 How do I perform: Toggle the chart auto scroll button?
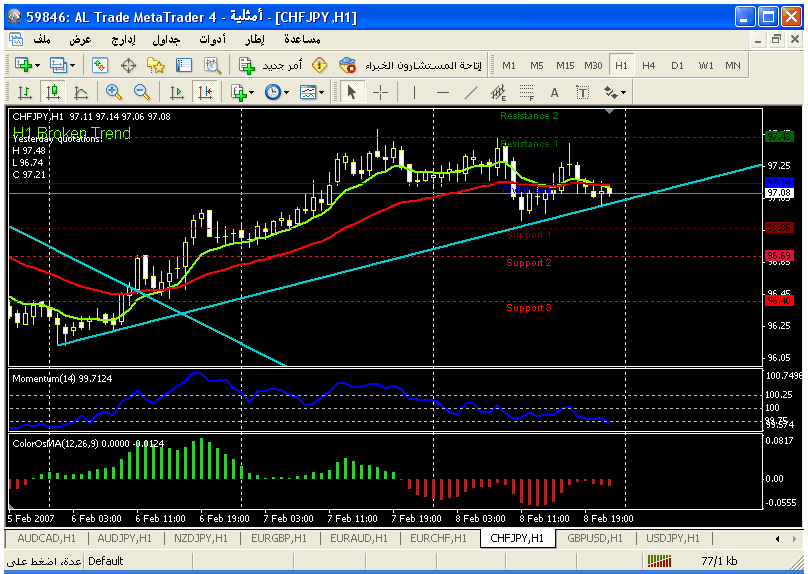click(177, 92)
